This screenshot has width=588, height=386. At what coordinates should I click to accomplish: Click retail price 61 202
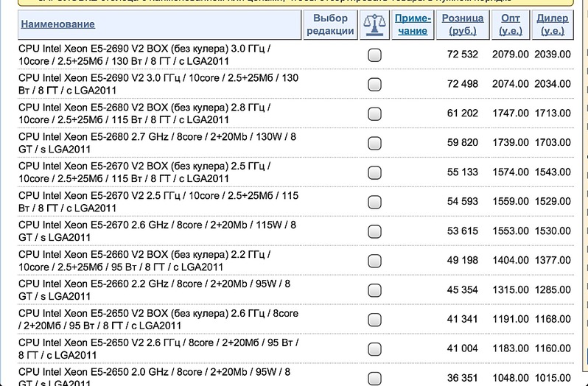pyautogui.click(x=463, y=113)
